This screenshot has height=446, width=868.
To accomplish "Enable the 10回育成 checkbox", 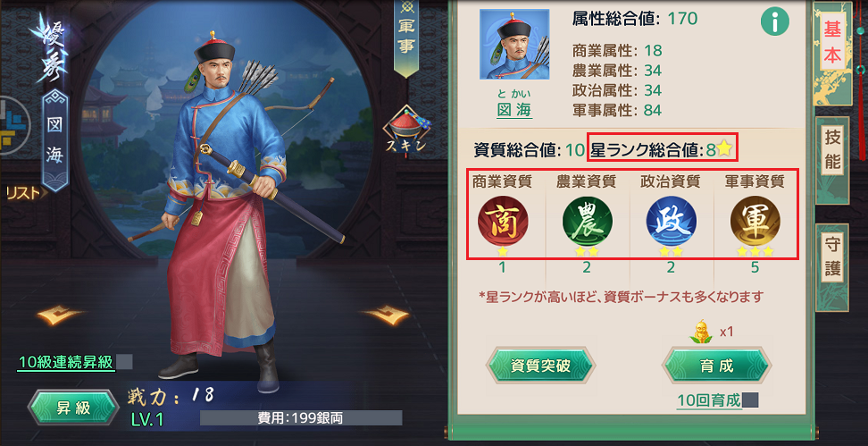I will 750,400.
